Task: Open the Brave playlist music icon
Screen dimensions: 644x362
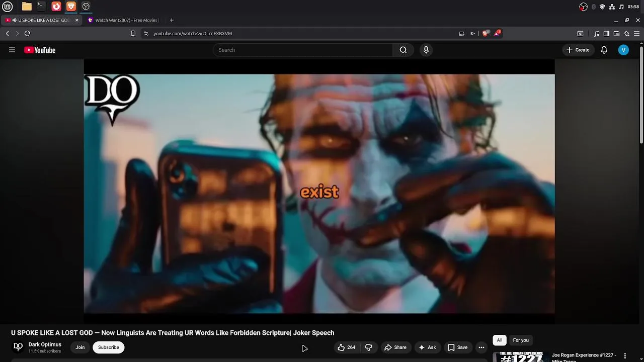Action: (596, 34)
